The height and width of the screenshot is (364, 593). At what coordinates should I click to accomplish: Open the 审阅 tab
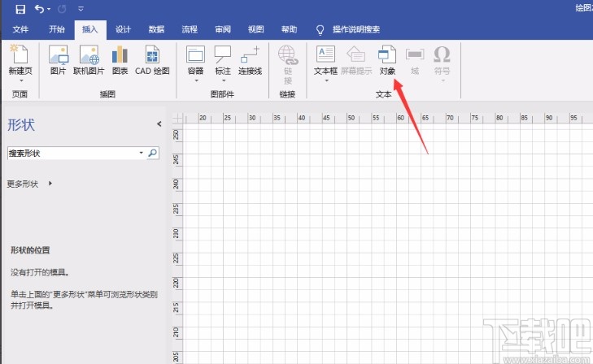pos(223,29)
